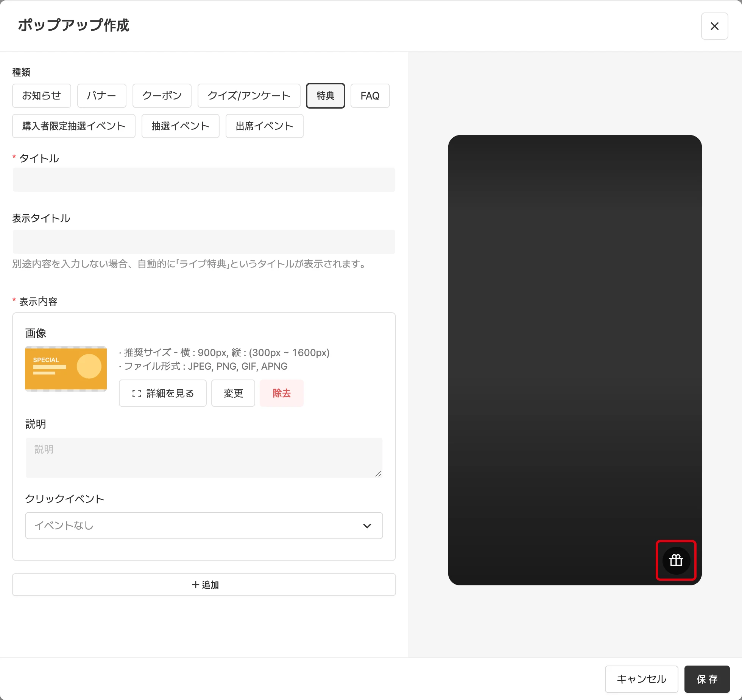The height and width of the screenshot is (700, 742).
Task: Select the 特典 type
Action: (x=326, y=96)
